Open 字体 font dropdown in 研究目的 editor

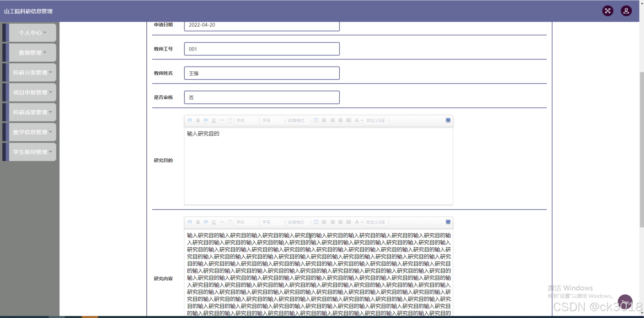tap(247, 120)
